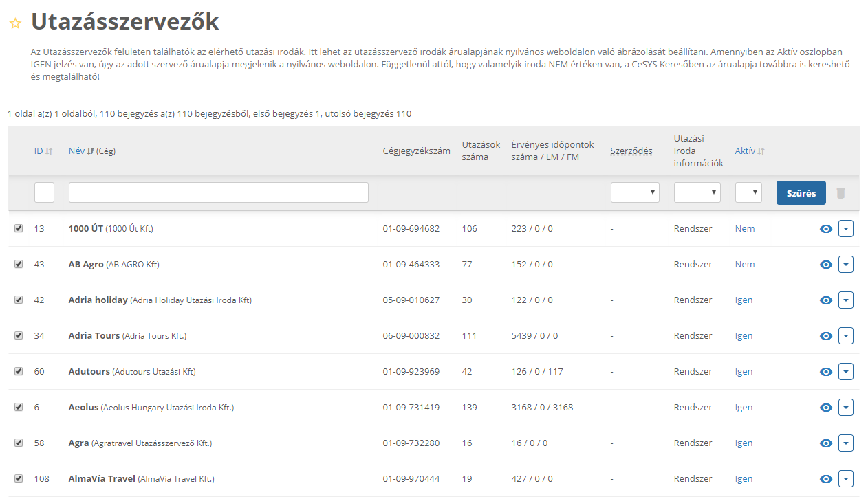868x499 pixels.
Task: View Adutours row eye icon
Action: [x=826, y=372]
